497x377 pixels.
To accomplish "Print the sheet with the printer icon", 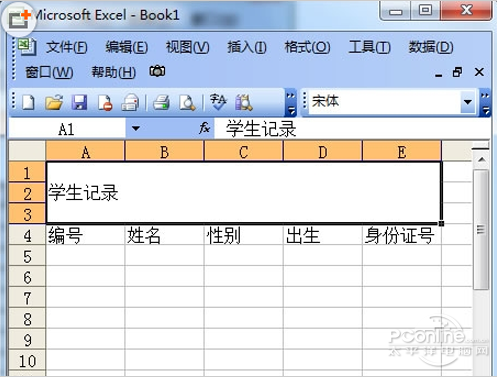I will 161,102.
